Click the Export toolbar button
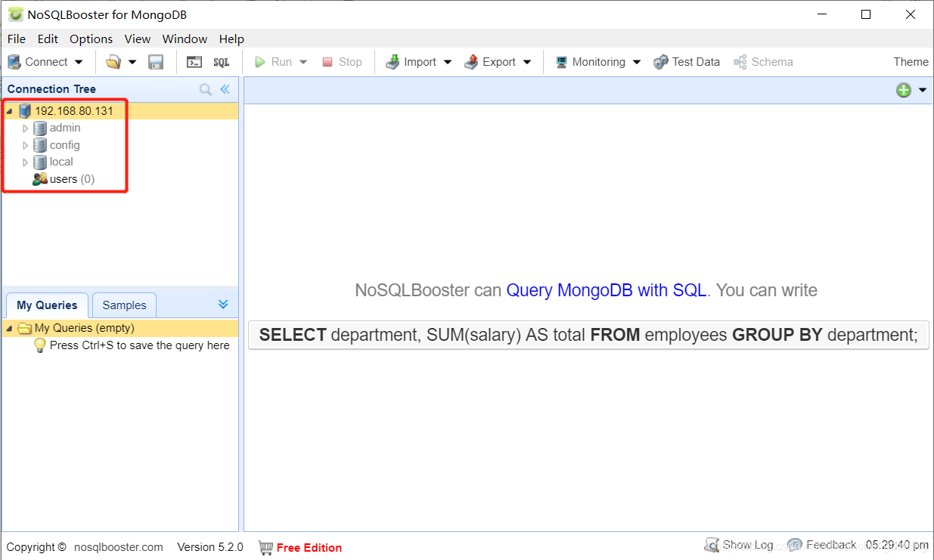Image resolution: width=934 pixels, height=560 pixels. [x=490, y=62]
